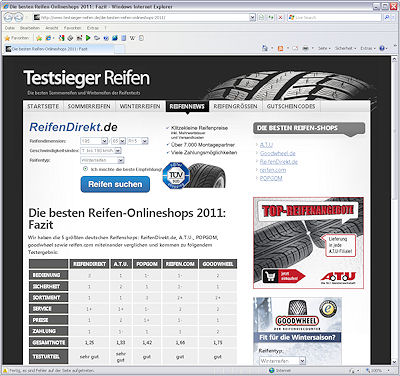This screenshot has height=376, width=400.
Task: Open the Ansicht menu
Action: coord(52,28)
